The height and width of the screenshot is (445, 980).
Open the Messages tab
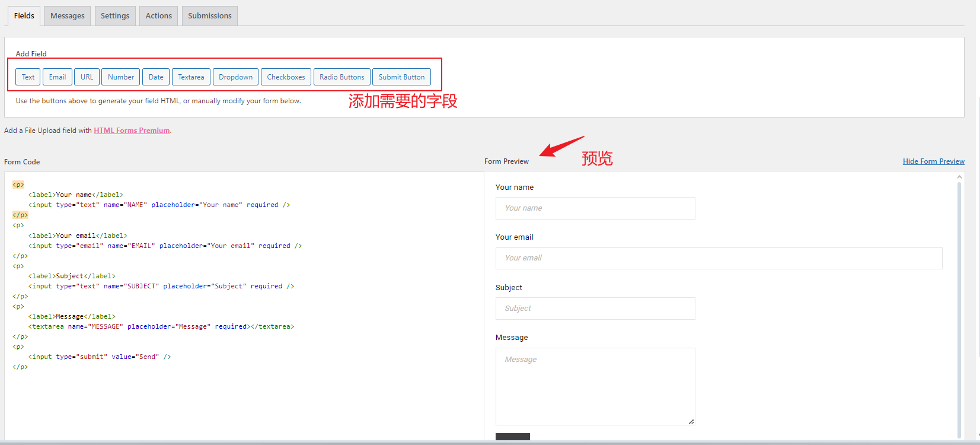(x=68, y=16)
